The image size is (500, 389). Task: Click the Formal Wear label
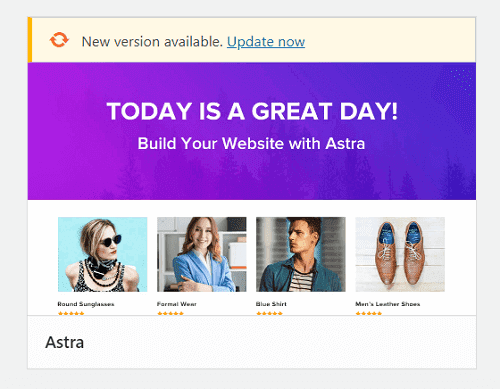177,304
